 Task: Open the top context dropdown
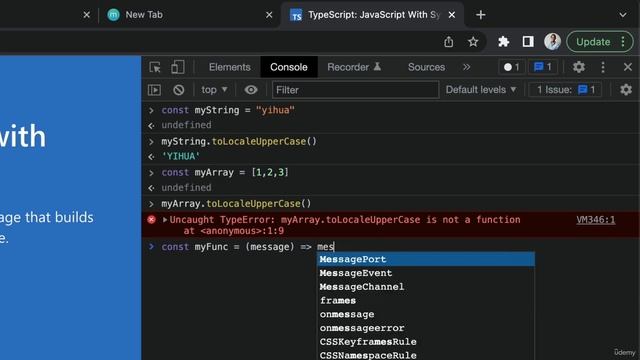click(214, 90)
